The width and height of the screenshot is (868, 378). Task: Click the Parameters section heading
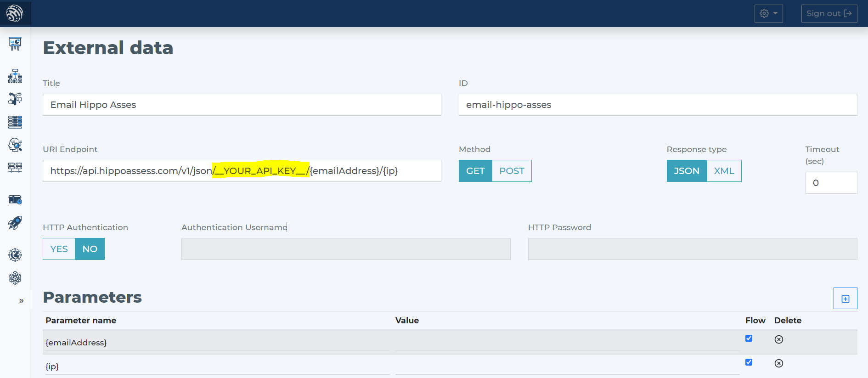[92, 297]
